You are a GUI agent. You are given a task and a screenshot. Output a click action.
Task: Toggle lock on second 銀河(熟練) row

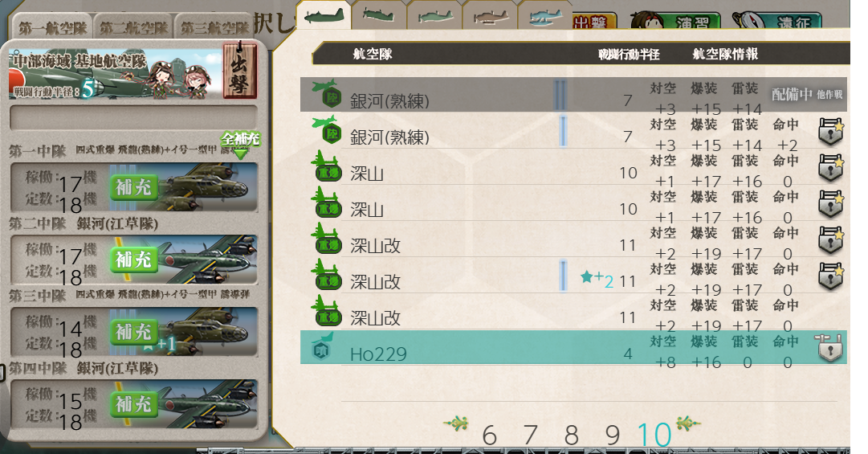(830, 131)
